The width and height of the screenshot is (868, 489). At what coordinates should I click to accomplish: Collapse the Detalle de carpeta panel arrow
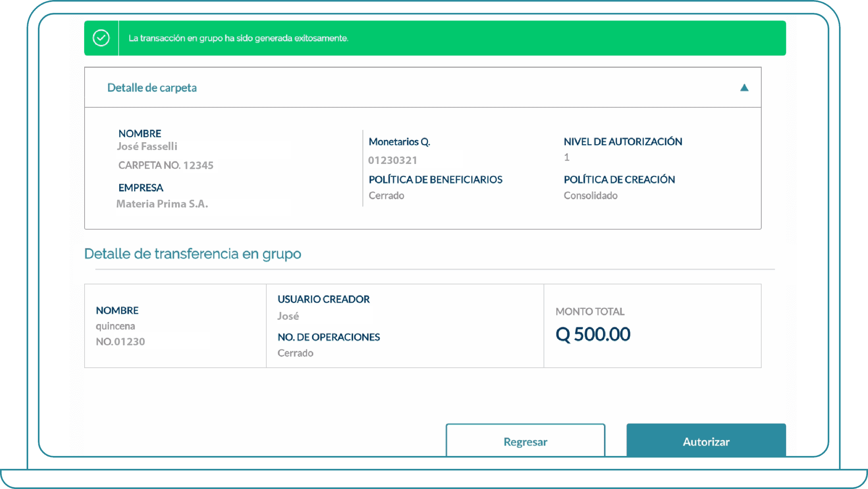point(744,87)
